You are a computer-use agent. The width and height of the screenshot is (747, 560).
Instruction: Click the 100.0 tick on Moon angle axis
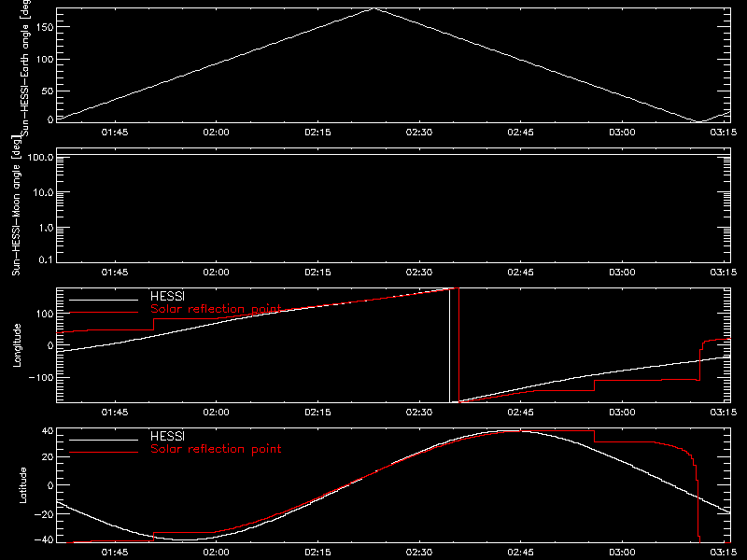point(40,157)
